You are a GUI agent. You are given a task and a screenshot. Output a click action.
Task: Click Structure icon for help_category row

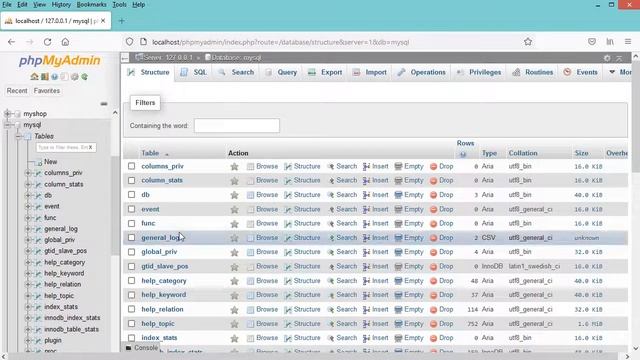[288, 281]
